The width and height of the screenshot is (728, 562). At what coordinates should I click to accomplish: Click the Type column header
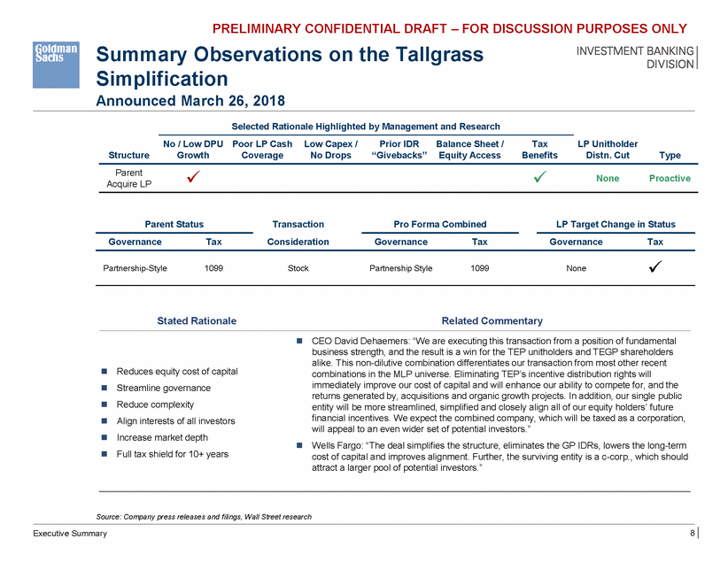pyautogui.click(x=670, y=156)
